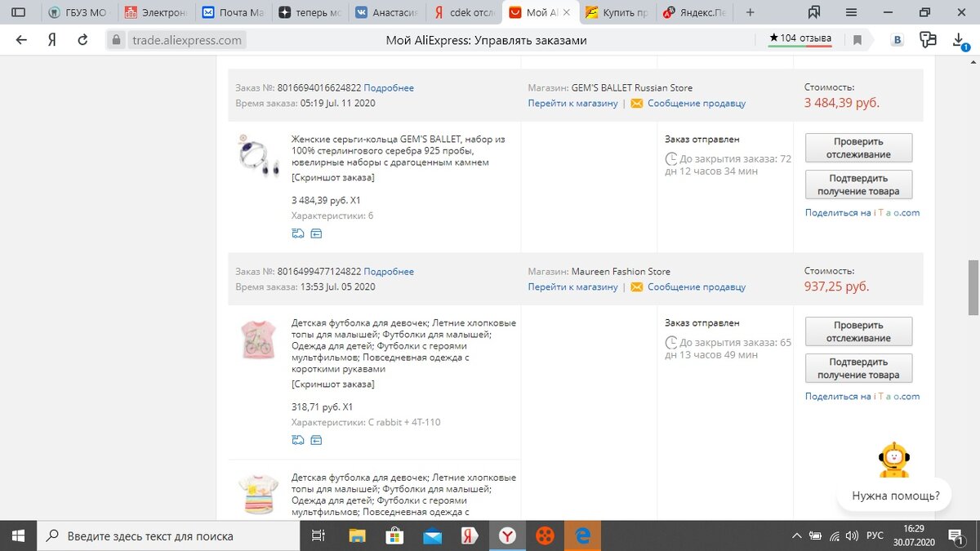Image resolution: width=980 pixels, height=551 pixels.
Task: Open Microsoft Store from taskbar
Action: 395,535
